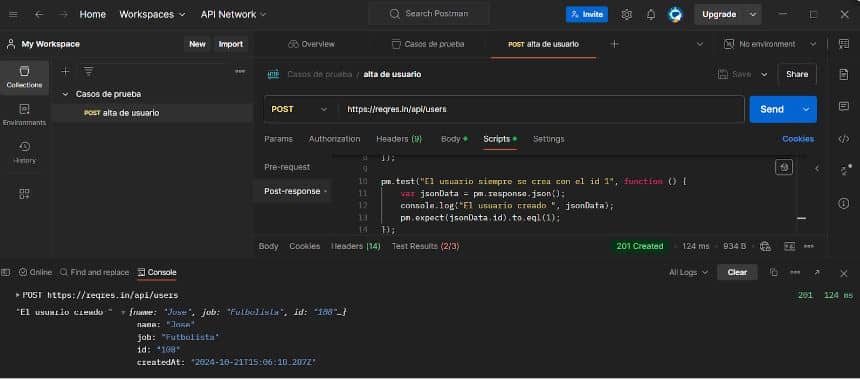Clear the console logs

point(737,272)
